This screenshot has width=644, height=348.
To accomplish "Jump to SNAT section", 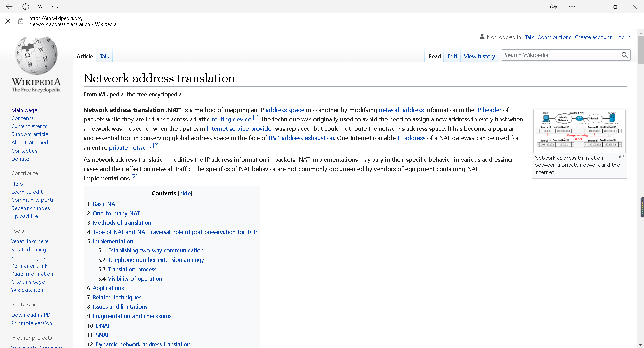I will (102, 335).
